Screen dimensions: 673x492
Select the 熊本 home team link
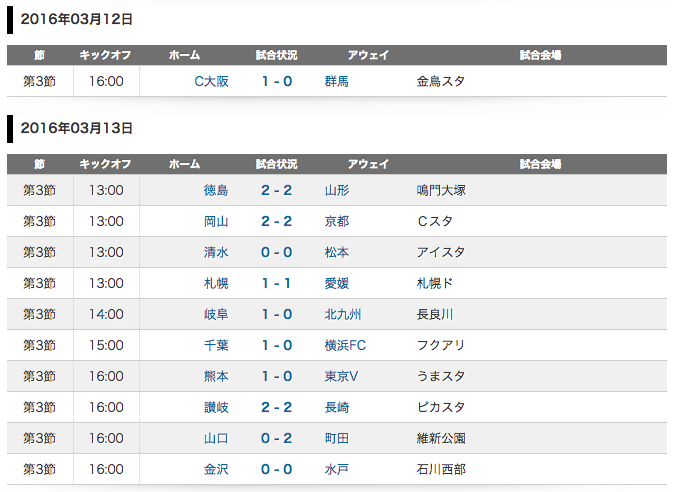tap(216, 376)
